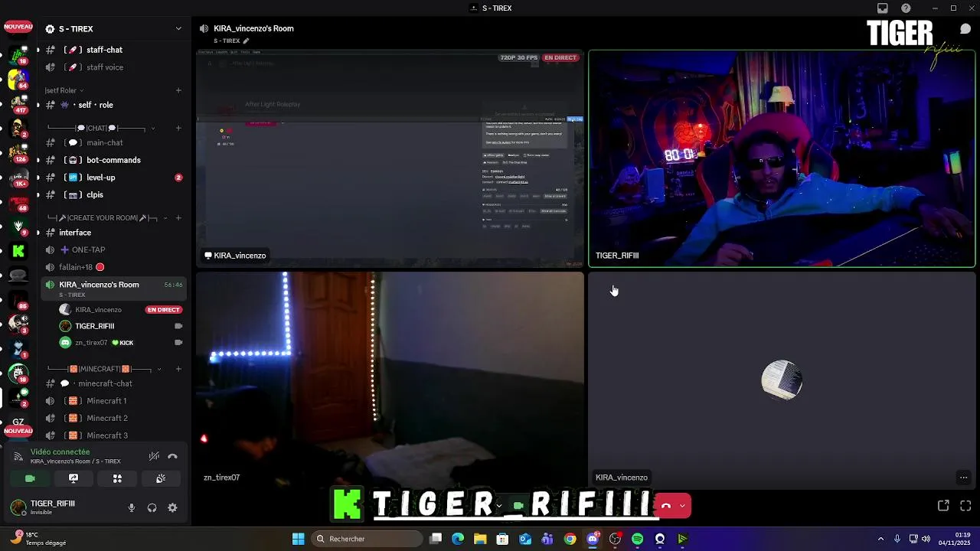Select KIRA_vincenzo's live stream tile
This screenshot has width=980, height=551.
(390, 158)
